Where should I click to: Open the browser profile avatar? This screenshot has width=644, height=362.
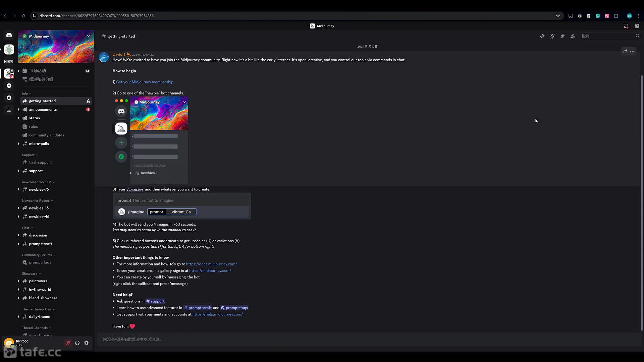(629, 16)
